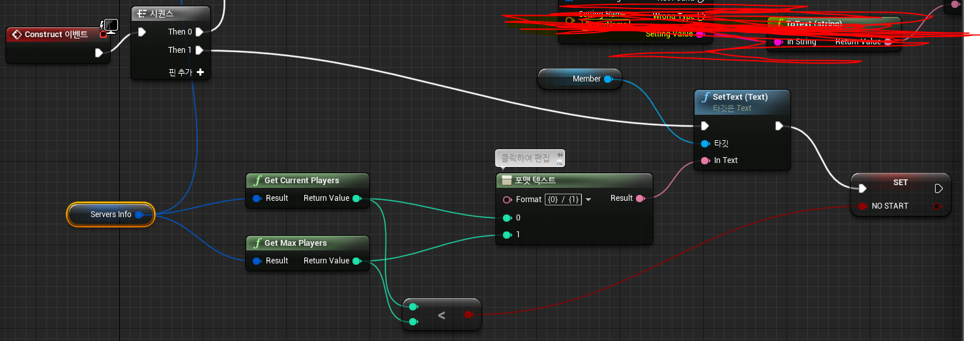Click the Then 0 exec output pin
Image resolution: width=980 pixels, height=341 pixels.
tap(199, 32)
